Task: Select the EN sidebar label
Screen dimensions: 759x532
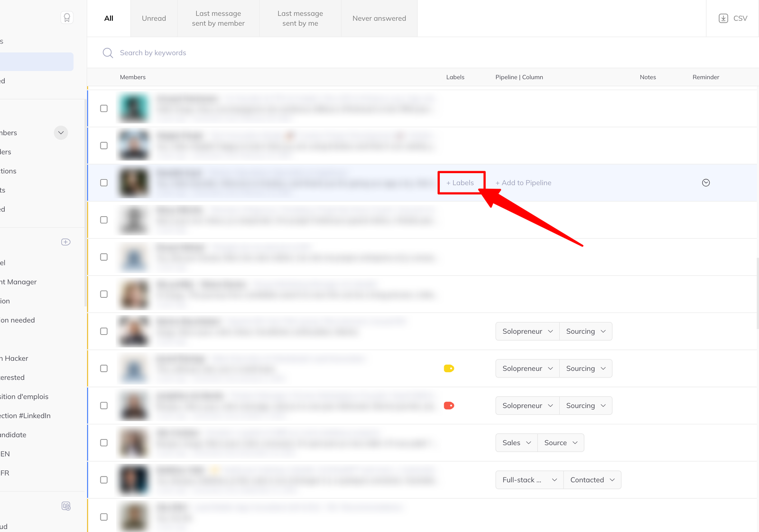Action: pos(5,454)
